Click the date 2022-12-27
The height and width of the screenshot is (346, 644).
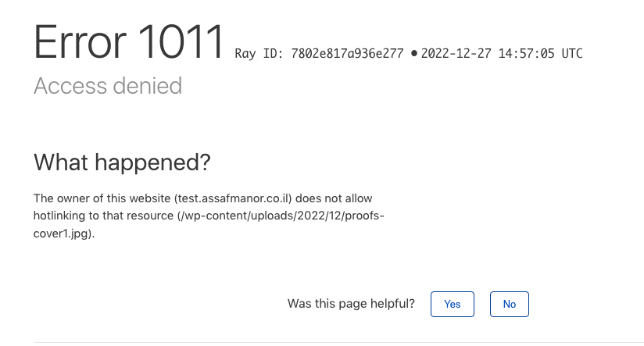click(x=456, y=54)
